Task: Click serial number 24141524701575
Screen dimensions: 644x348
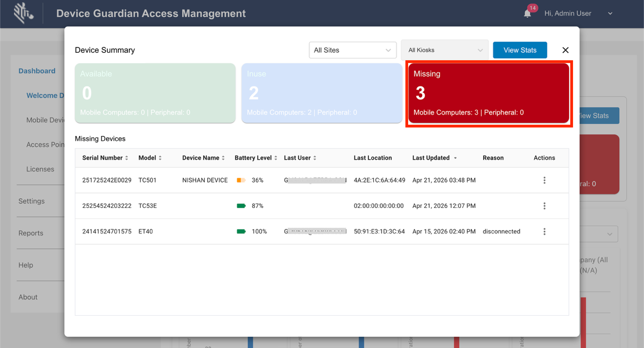Action: coord(107,232)
